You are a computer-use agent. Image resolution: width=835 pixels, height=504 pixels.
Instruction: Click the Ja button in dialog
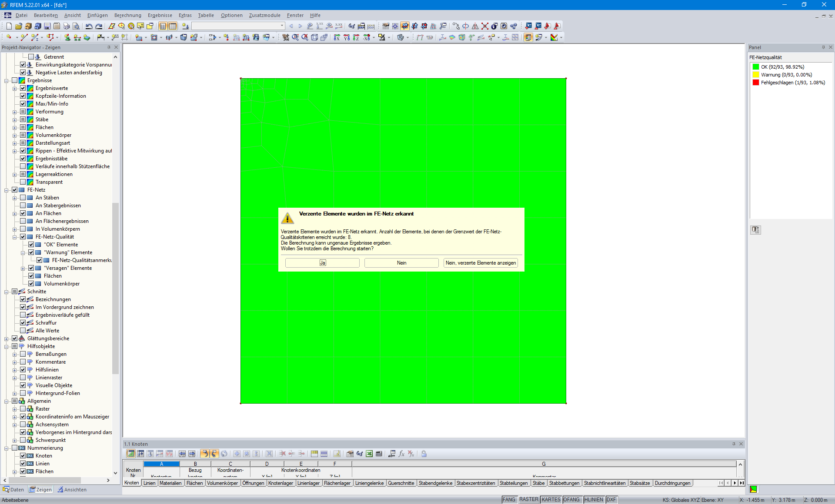coord(322,263)
